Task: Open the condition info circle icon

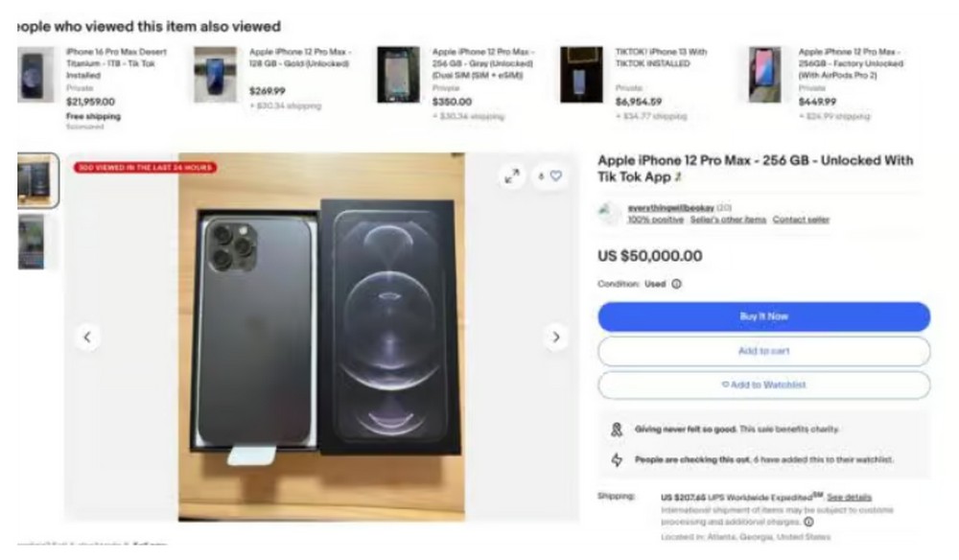Action: [676, 284]
